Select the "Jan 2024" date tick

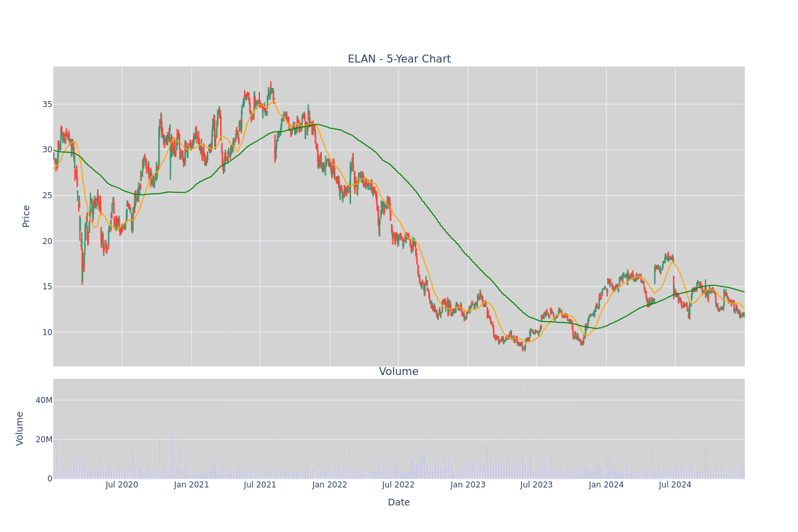coord(606,485)
